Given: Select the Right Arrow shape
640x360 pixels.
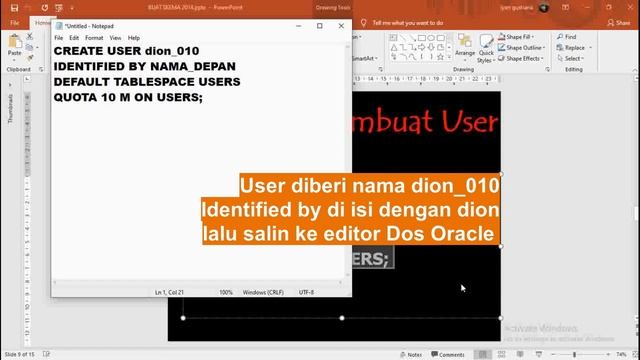Looking at the screenshot, I should 422,48.
